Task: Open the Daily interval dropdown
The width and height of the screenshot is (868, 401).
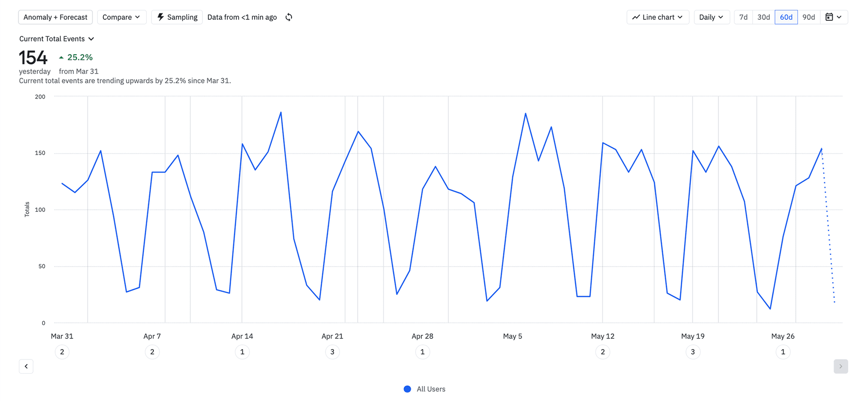Action: (711, 17)
